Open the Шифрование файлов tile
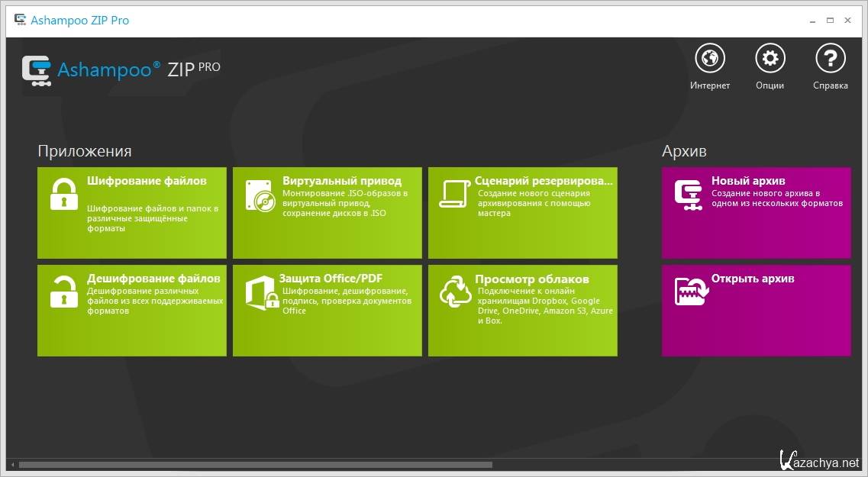Viewport: 868px width, 477px height. [x=147, y=181]
